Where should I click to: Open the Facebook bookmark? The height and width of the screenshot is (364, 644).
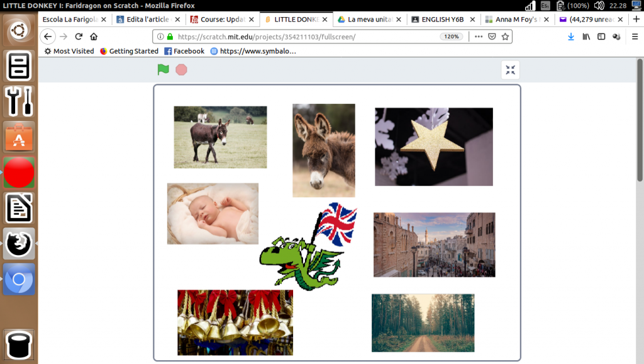point(184,51)
